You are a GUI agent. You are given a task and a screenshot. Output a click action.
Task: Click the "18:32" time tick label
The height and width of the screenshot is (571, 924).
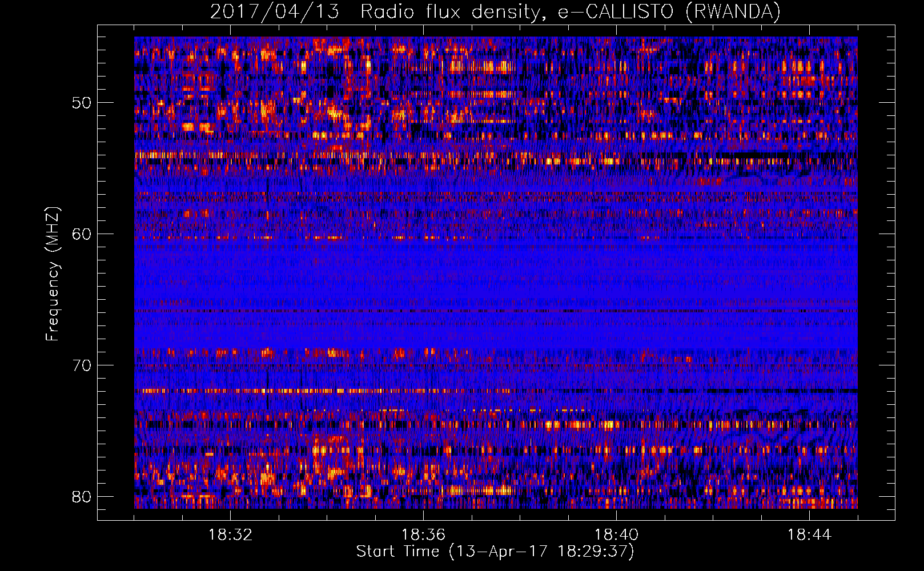(230, 534)
